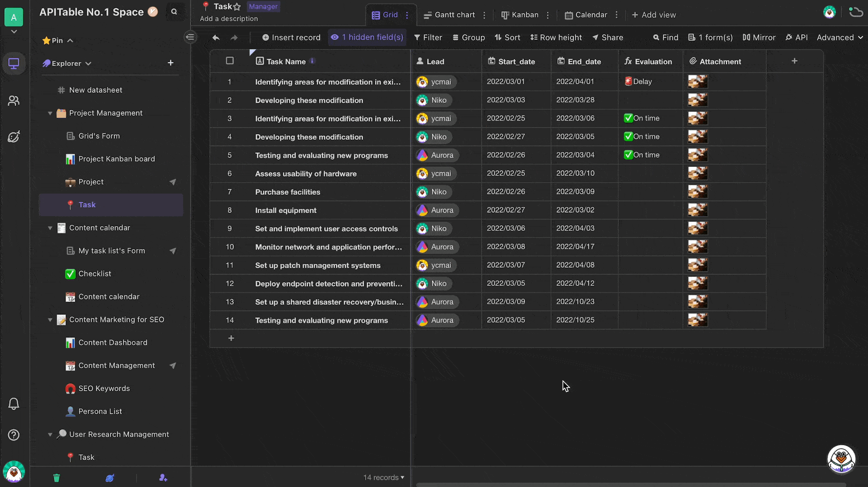Viewport: 868px width, 487px height.
Task: Switch to Gantt chart view
Action: pyautogui.click(x=450, y=15)
